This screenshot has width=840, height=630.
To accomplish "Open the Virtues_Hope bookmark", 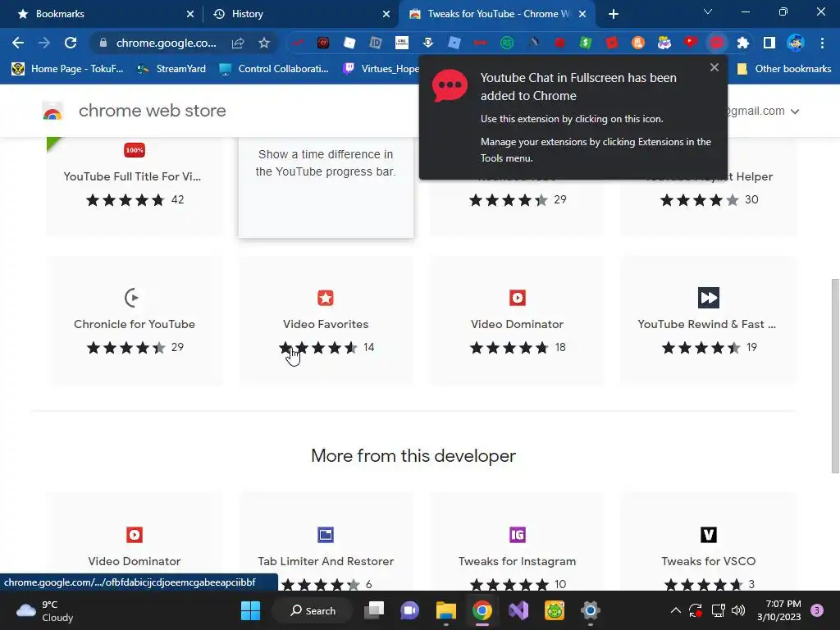I will click(x=381, y=69).
